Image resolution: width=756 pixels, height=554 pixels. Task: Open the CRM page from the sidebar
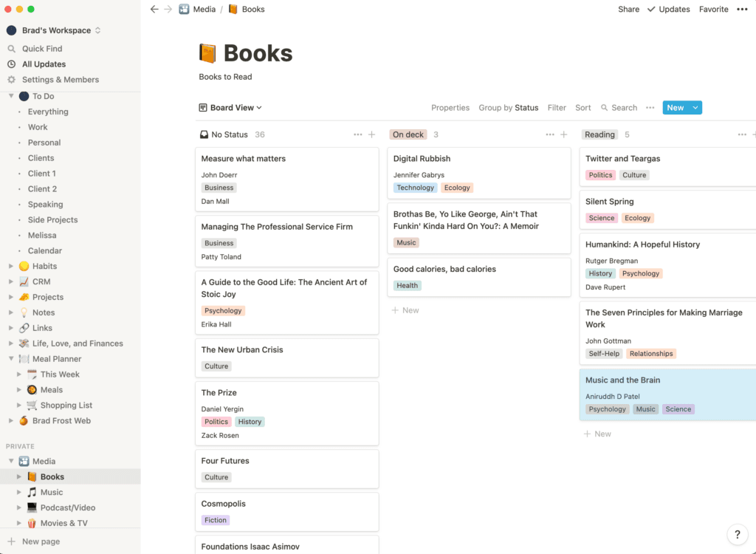tap(43, 281)
